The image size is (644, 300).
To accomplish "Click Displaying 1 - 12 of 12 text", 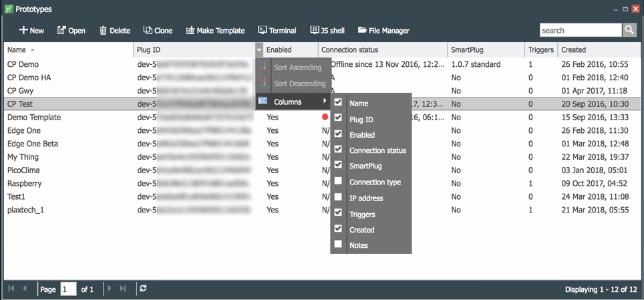I will click(601, 289).
